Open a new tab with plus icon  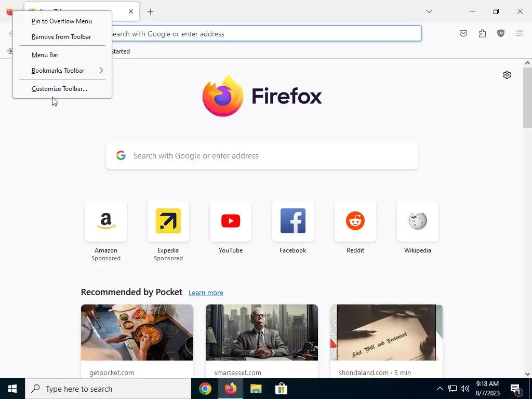(151, 12)
